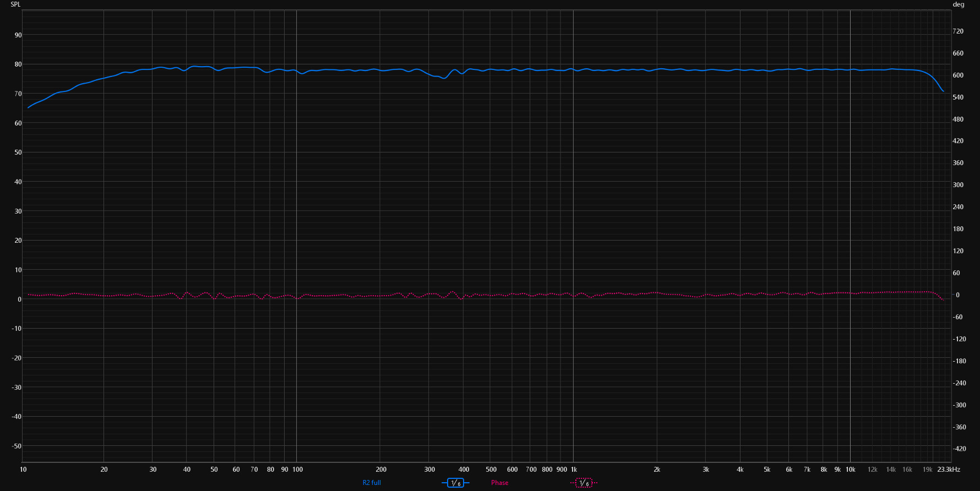Click the 720 degree axis label
Image resolution: width=980 pixels, height=491 pixels.
tap(959, 31)
